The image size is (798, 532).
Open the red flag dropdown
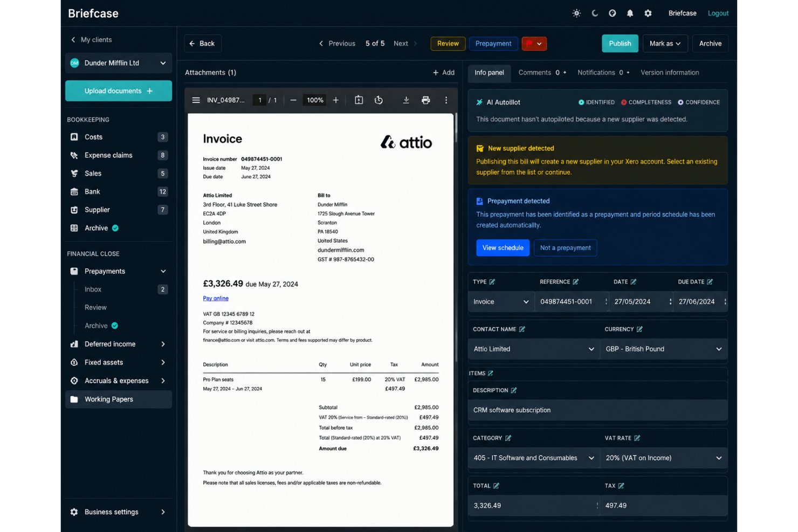coord(534,44)
